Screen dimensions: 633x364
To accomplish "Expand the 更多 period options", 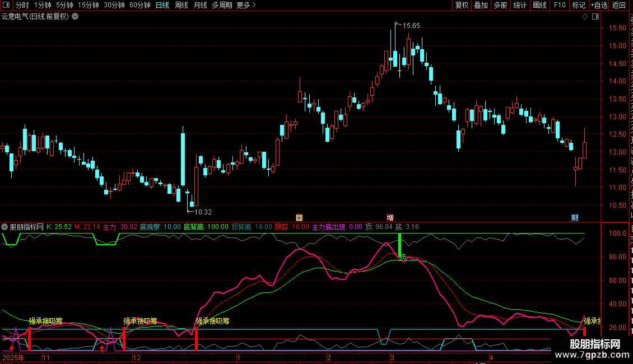I will tap(246, 5).
